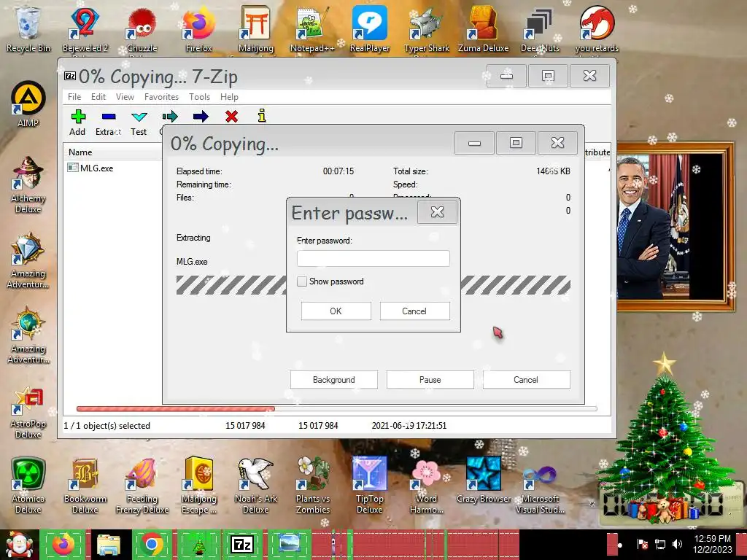
Task: Confirm password with the OK button
Action: click(336, 311)
